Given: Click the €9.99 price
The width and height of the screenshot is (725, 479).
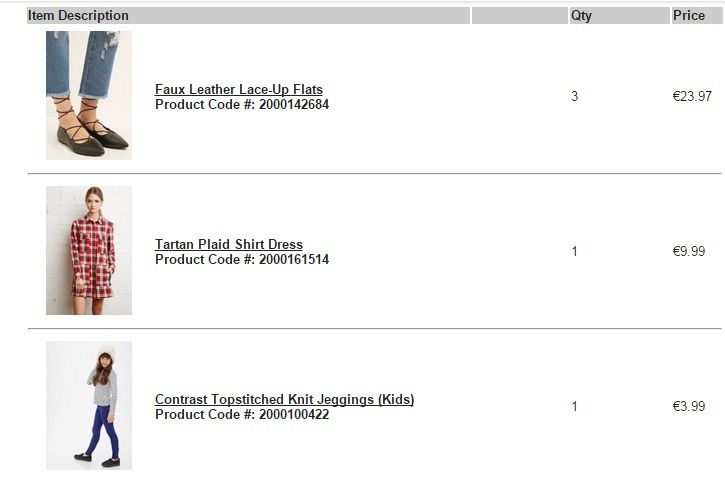Looking at the screenshot, I should pos(689,252).
